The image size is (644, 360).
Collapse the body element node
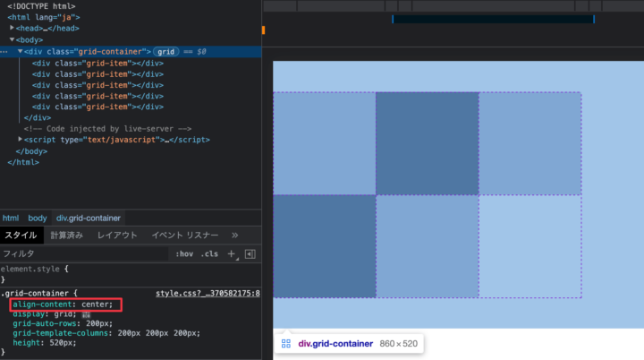[12, 39]
